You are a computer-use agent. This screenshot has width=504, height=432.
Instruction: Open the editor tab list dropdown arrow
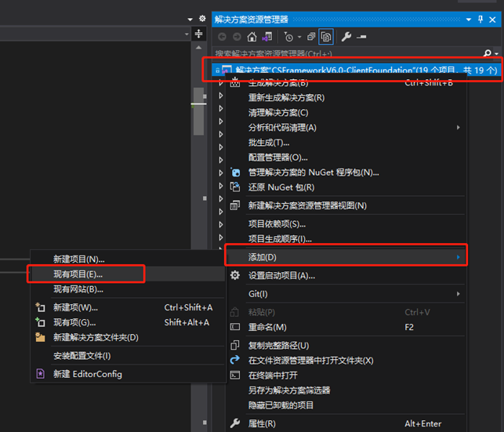[x=190, y=20]
